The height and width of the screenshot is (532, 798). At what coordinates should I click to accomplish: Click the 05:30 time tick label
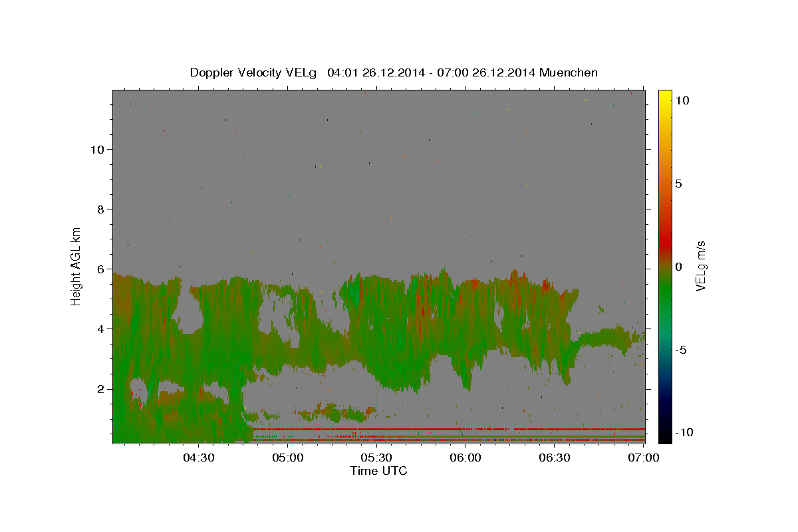(377, 458)
